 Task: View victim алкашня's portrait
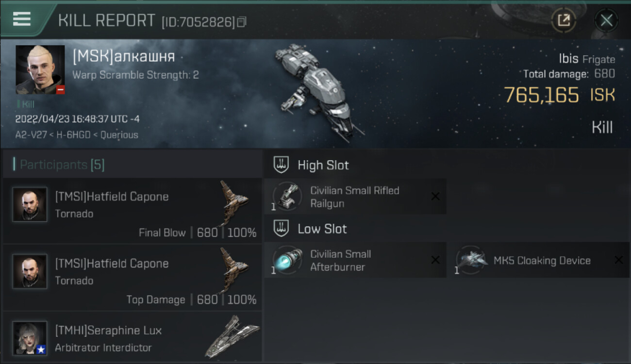point(40,70)
